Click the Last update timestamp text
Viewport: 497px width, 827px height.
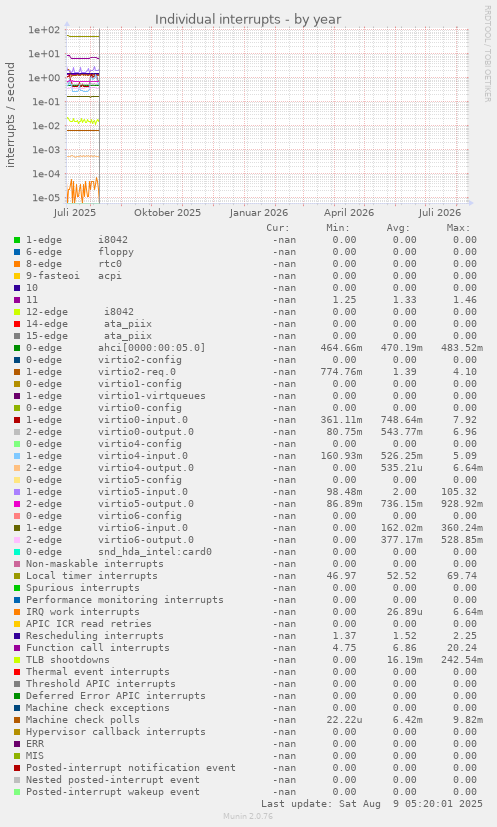372,803
